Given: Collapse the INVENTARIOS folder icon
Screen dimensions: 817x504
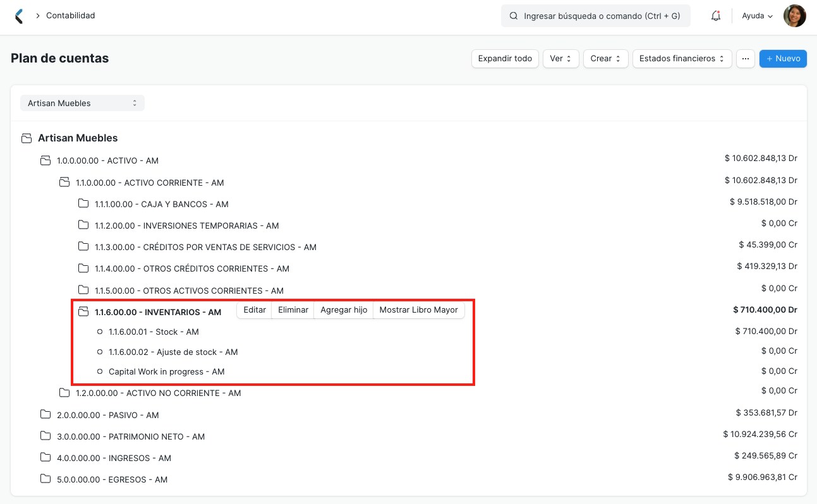Looking at the screenshot, I should pyautogui.click(x=83, y=312).
